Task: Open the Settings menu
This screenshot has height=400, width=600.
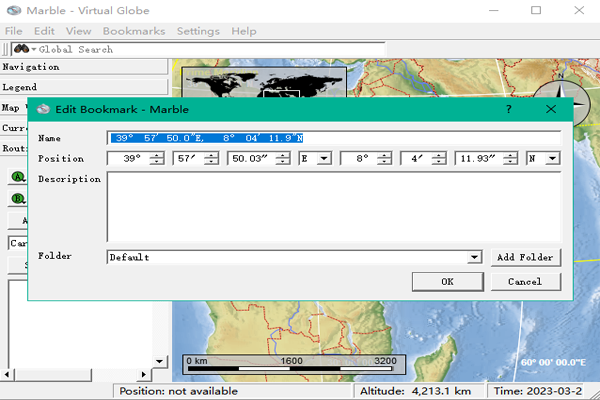Action: coord(198,31)
